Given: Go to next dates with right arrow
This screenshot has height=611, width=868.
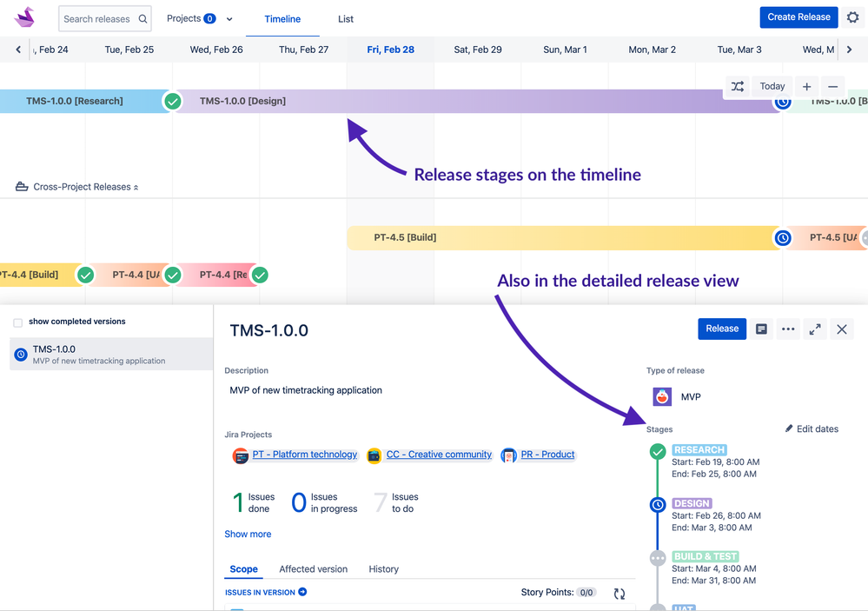Looking at the screenshot, I should (x=849, y=50).
